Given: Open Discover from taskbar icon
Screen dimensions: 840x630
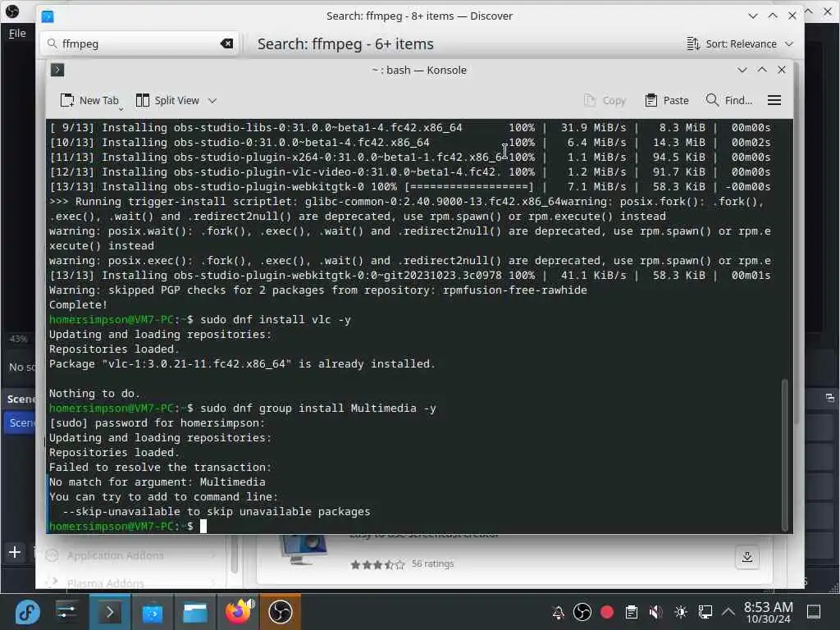Looking at the screenshot, I should pos(152,612).
